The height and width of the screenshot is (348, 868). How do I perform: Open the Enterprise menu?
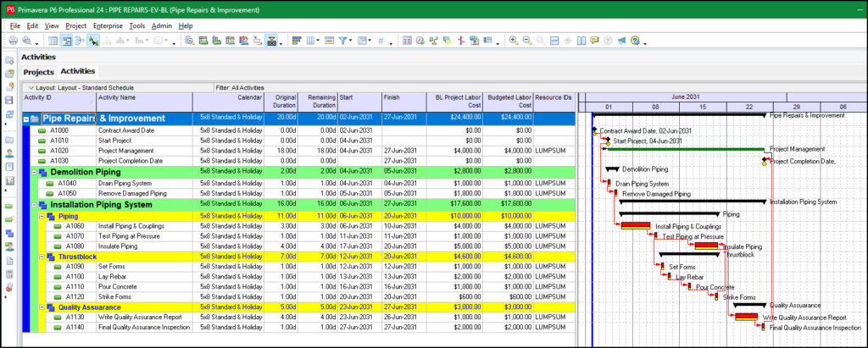tap(108, 26)
